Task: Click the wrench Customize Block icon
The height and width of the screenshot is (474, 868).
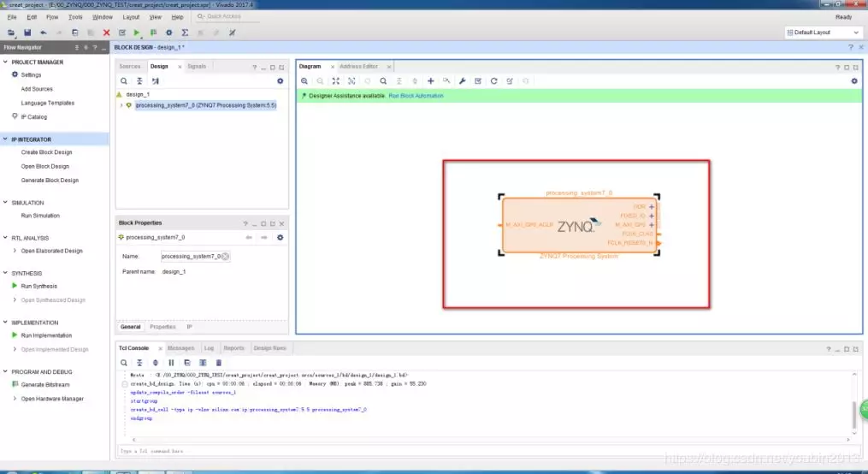Action: (x=463, y=80)
